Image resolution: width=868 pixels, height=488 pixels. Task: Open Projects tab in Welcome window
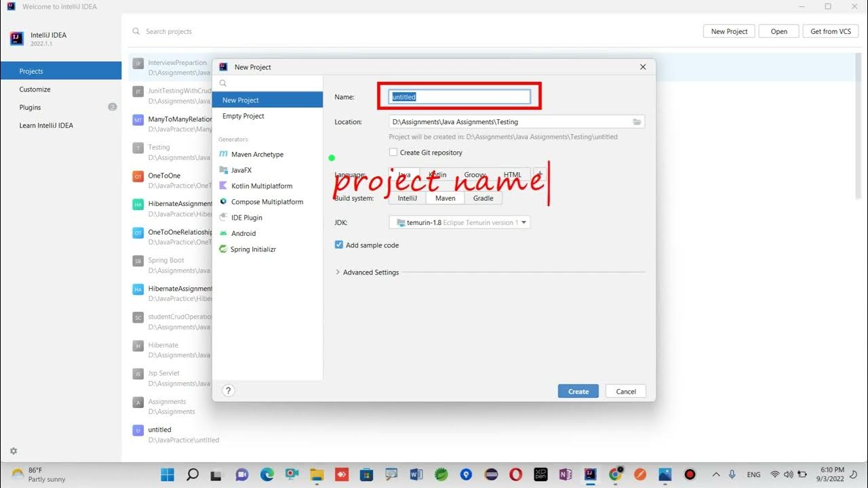pyautogui.click(x=61, y=71)
